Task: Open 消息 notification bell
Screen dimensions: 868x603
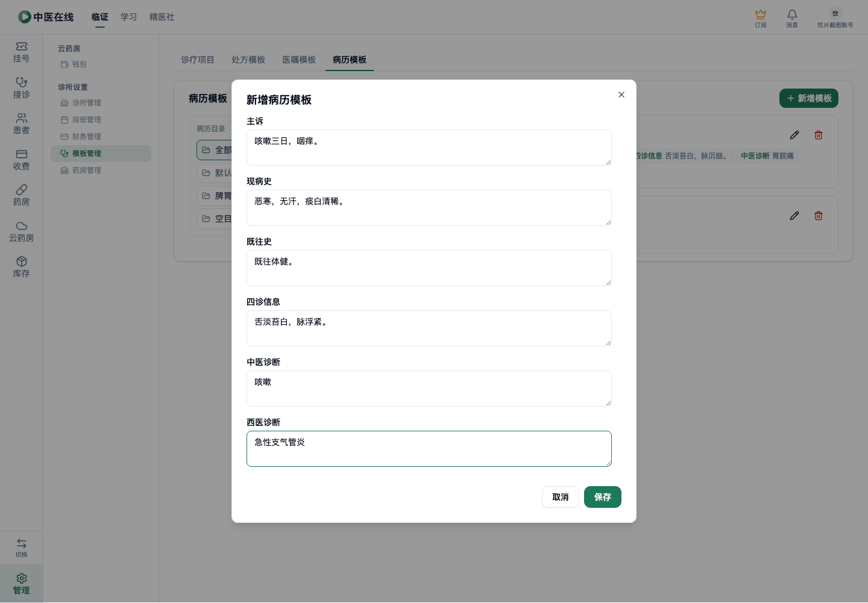Action: (792, 14)
